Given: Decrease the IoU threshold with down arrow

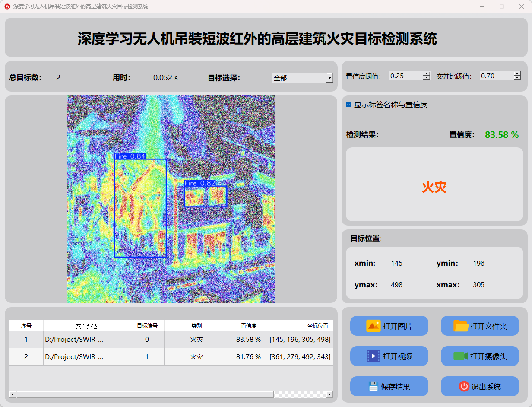Looking at the screenshot, I should (517, 78).
